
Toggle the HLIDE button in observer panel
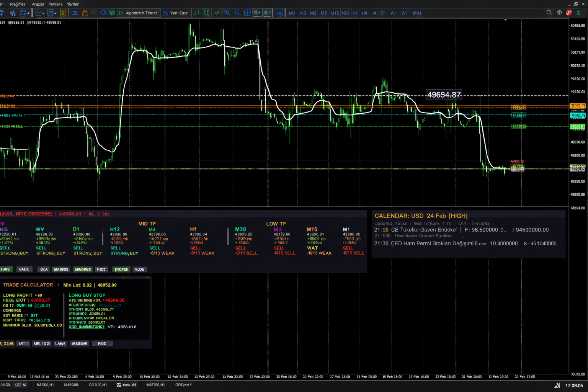coord(139,269)
